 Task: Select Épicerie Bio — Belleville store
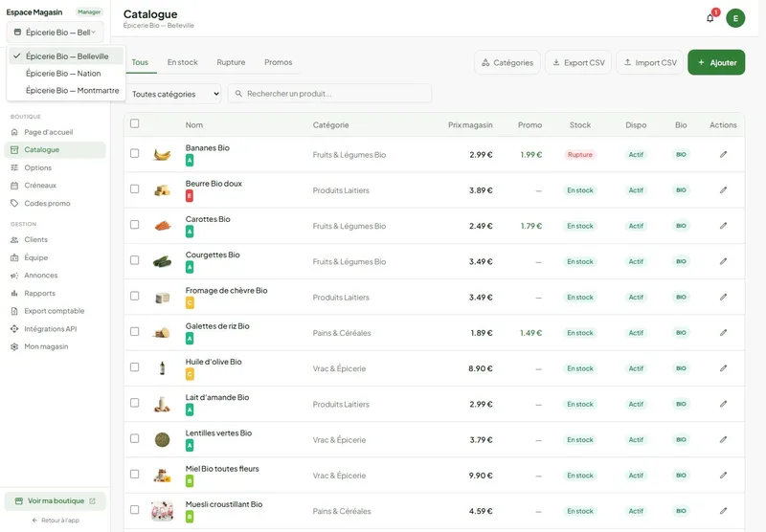coord(66,56)
